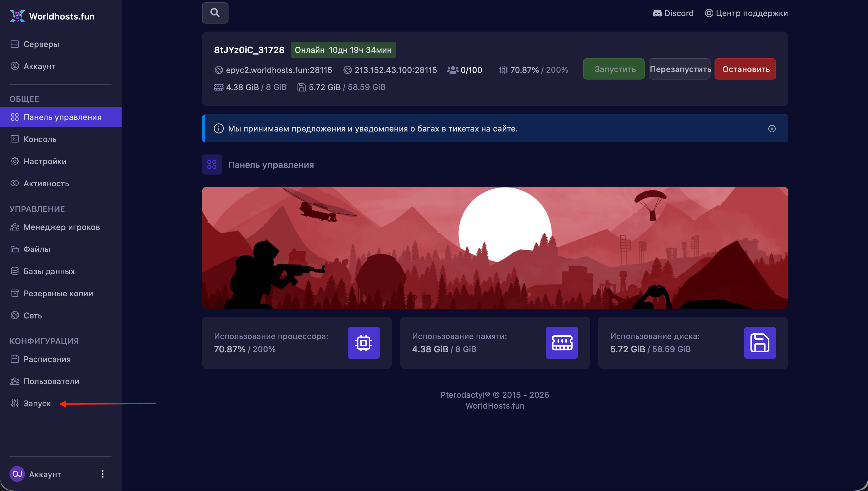868x491 pixels.
Task: Click the CPU chip icon in processor card
Action: (364, 343)
